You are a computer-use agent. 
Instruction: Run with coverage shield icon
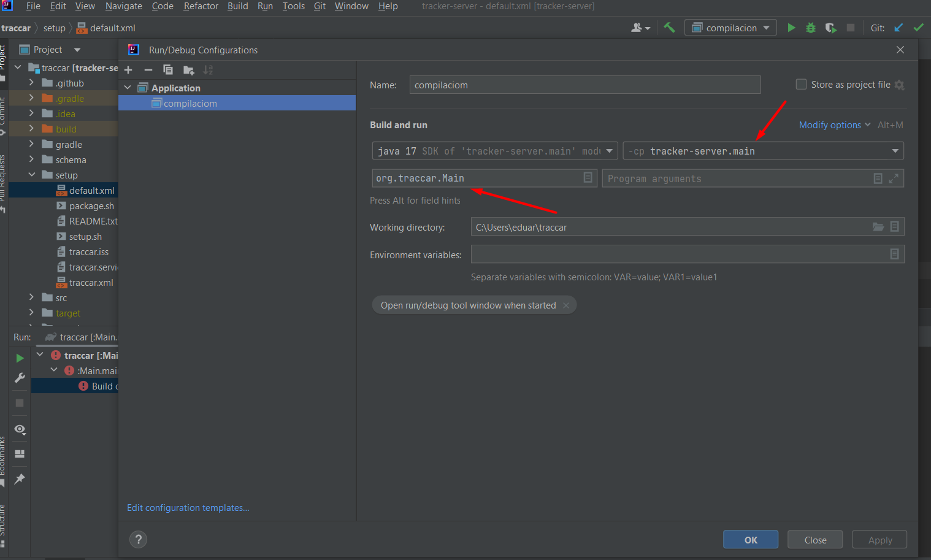pyautogui.click(x=830, y=28)
